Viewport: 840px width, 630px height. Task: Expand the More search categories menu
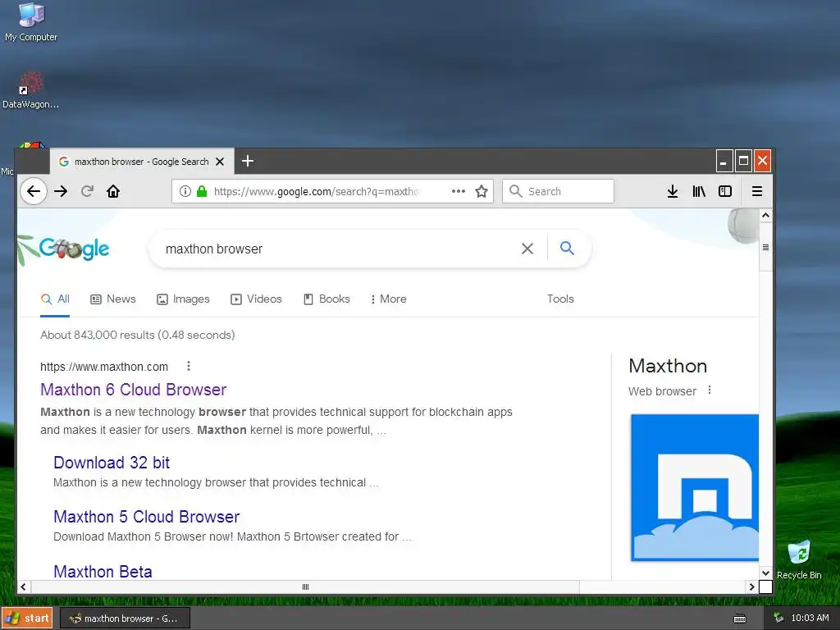coord(388,299)
